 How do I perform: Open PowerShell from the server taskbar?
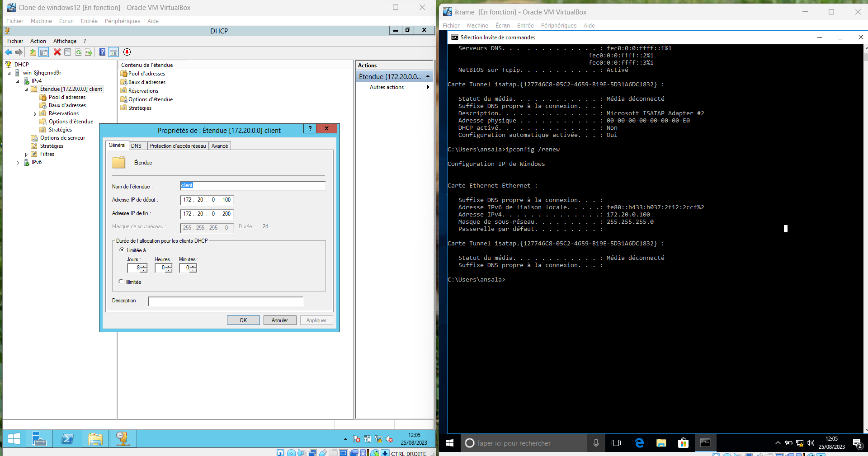click(x=67, y=439)
